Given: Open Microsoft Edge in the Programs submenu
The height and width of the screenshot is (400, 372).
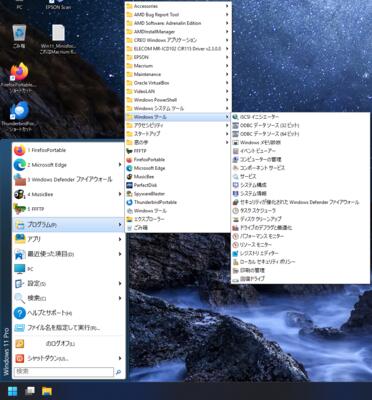Looking at the screenshot, I should pos(178,168).
